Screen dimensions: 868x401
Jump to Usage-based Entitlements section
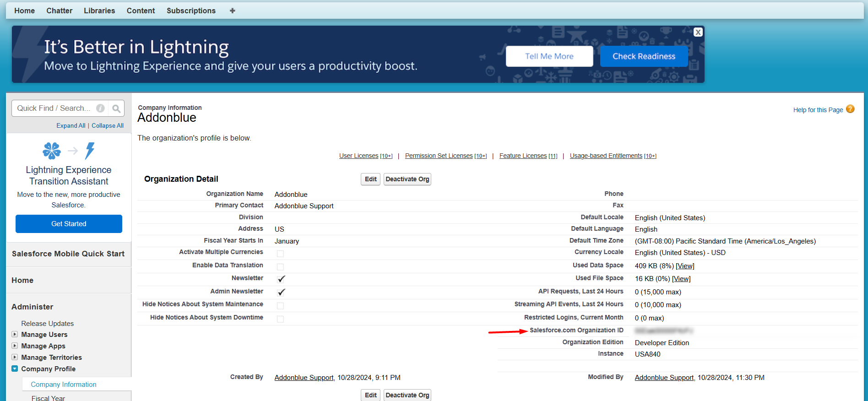click(x=606, y=156)
